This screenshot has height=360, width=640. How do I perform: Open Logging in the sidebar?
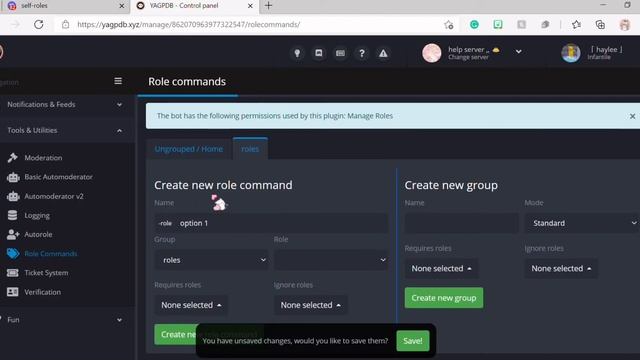37,215
